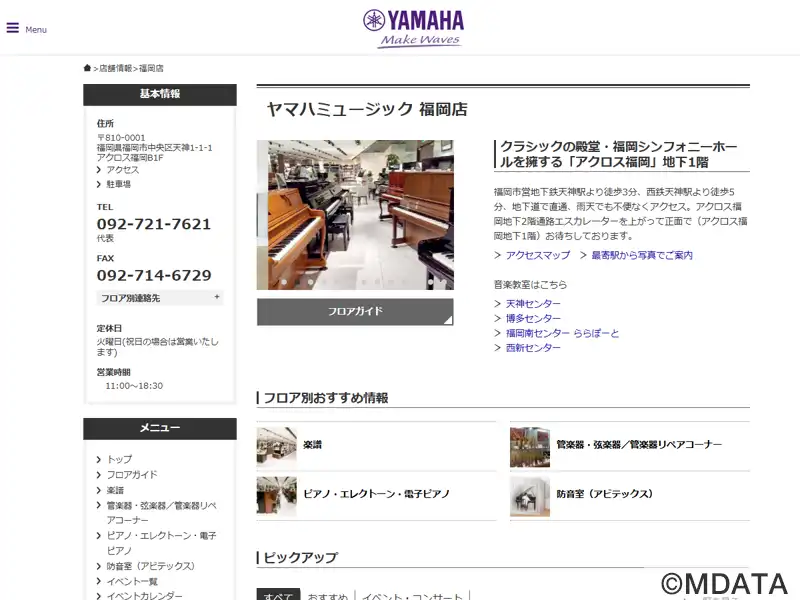
Task: Select 防音室（アビテックス）in sidebar menu
Action: pos(151,566)
